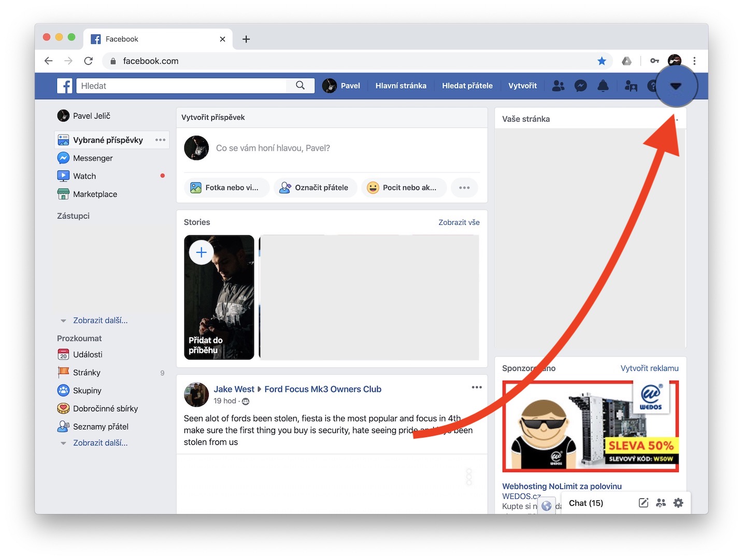Open Watch in the left sidebar

click(x=85, y=176)
